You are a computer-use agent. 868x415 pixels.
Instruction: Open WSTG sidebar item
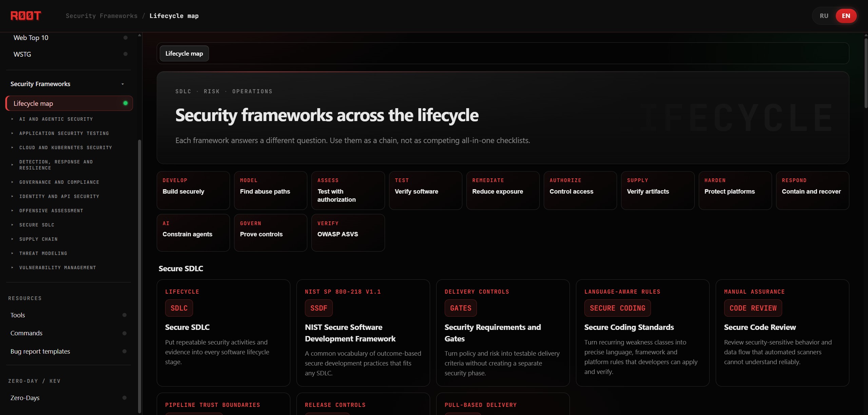[69, 54]
